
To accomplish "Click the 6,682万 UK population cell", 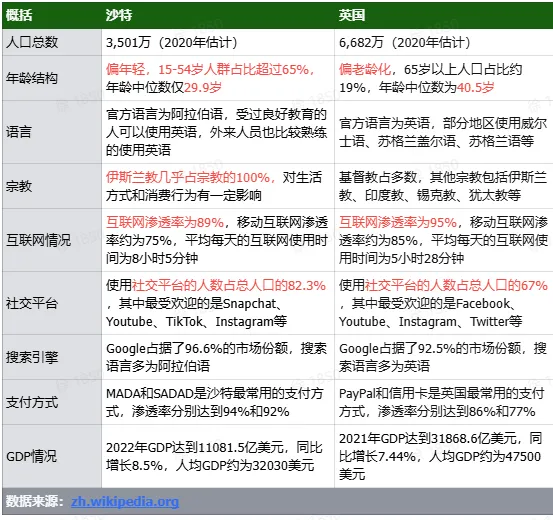I will [444, 42].
